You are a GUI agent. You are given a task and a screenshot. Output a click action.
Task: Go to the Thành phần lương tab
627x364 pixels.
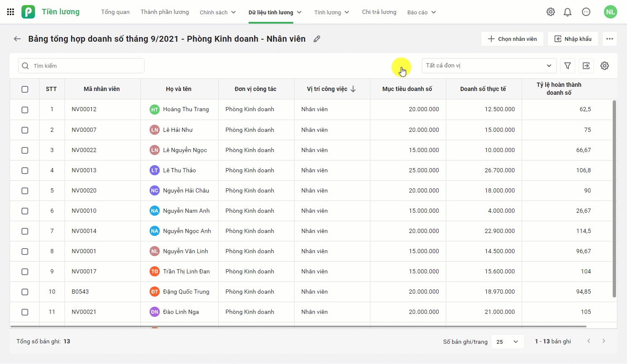pos(165,12)
